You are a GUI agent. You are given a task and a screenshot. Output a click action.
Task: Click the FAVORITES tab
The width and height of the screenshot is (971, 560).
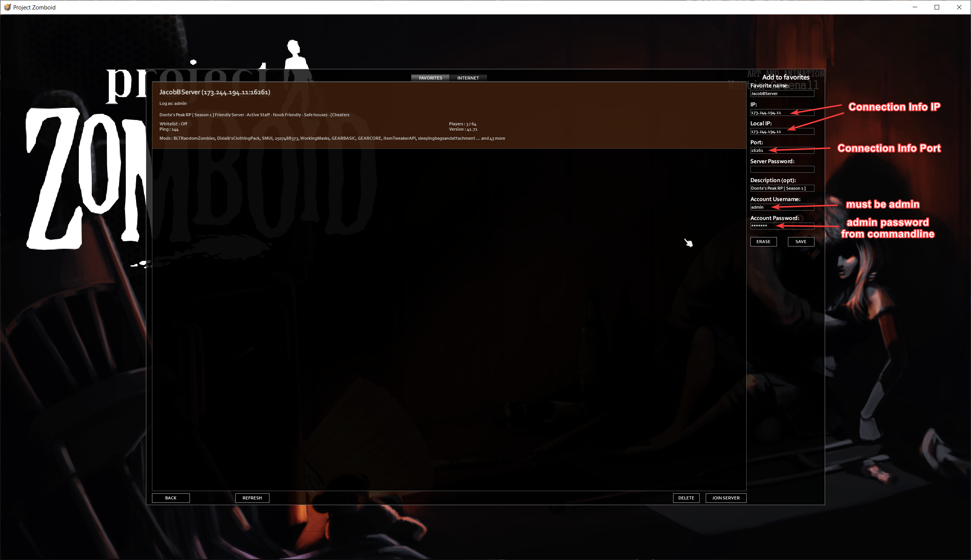(x=430, y=77)
